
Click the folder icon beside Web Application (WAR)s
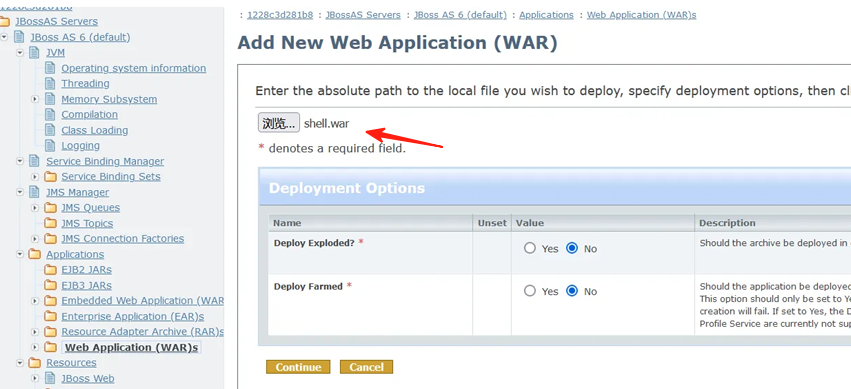click(50, 347)
